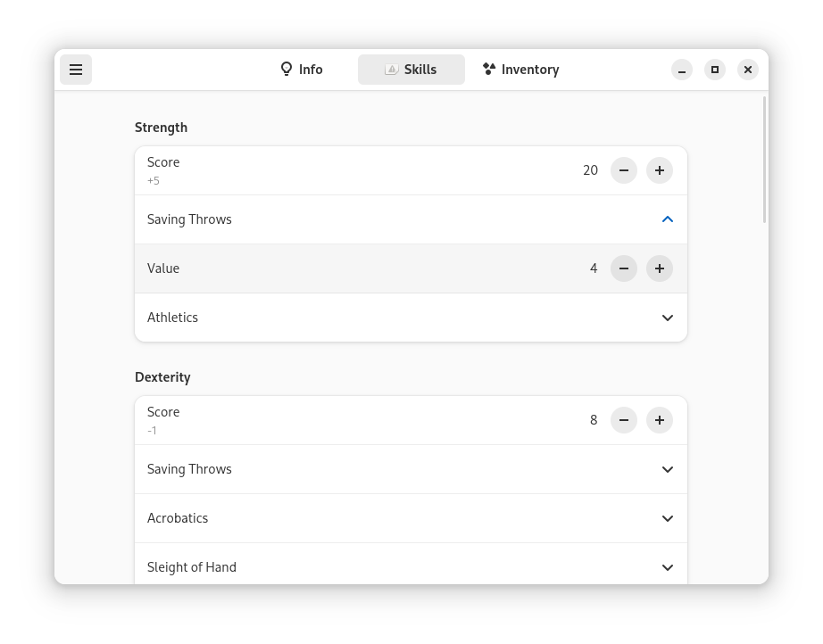Decrease the Dexterity score
The height and width of the screenshot is (644, 823).
pyautogui.click(x=624, y=420)
